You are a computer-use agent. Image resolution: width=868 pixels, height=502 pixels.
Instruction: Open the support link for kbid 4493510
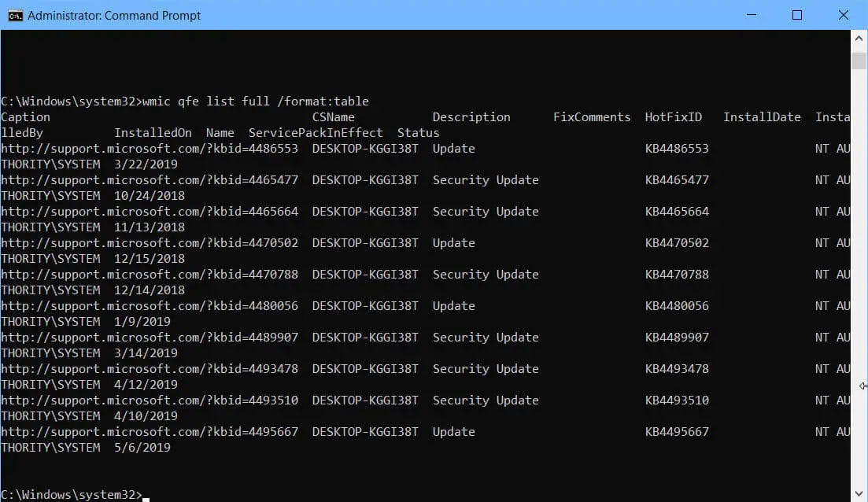click(150, 400)
